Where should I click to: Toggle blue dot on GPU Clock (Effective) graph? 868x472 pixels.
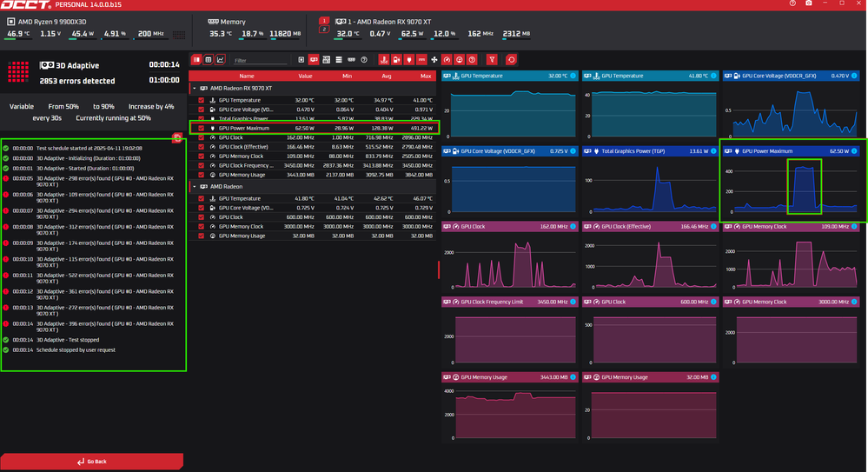point(713,227)
